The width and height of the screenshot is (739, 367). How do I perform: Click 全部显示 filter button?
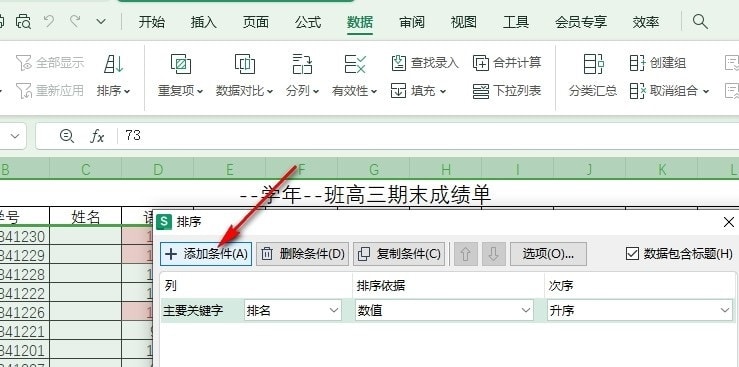[x=50, y=62]
